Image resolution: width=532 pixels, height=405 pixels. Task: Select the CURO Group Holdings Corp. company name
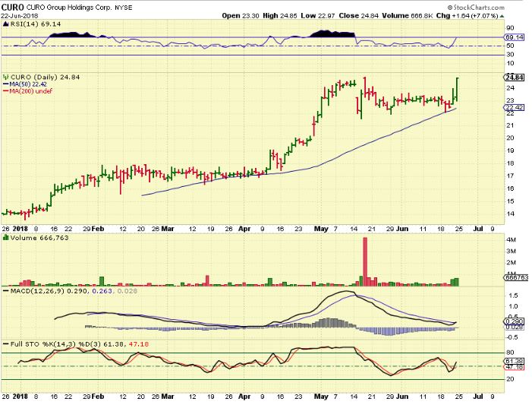point(69,8)
